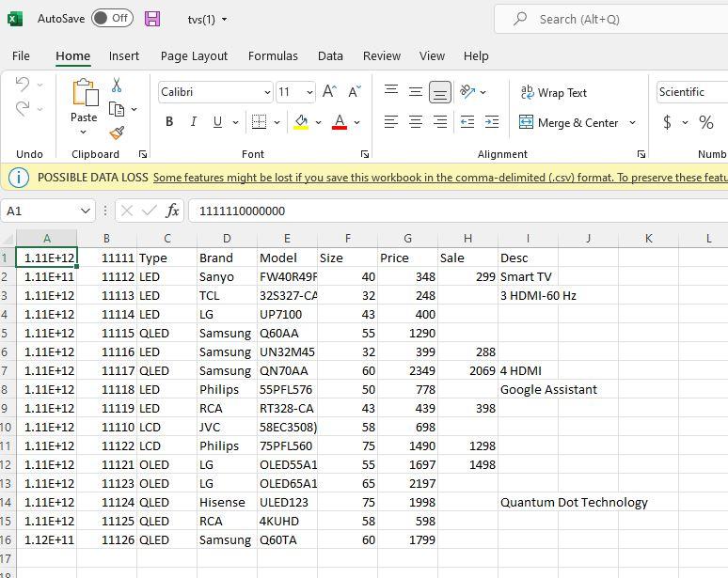Screen dimensions: 728x578
Task: Open the Calibri font name dropdown
Action: point(267,92)
